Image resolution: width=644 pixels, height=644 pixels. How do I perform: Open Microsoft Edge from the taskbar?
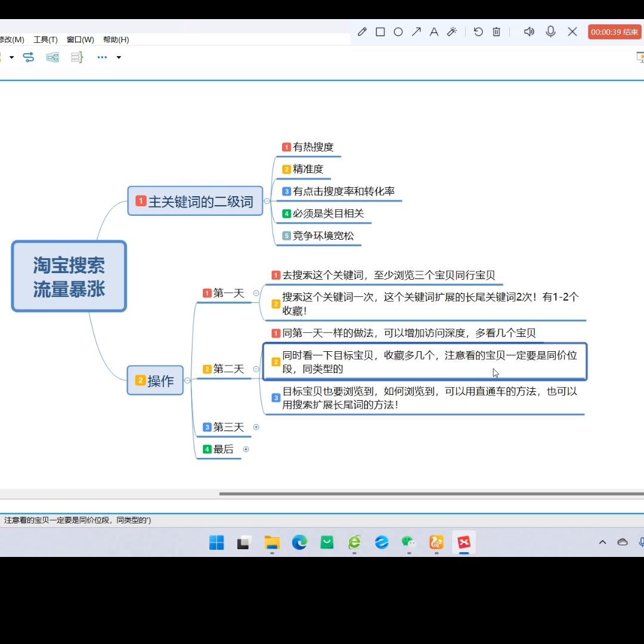[299, 542]
